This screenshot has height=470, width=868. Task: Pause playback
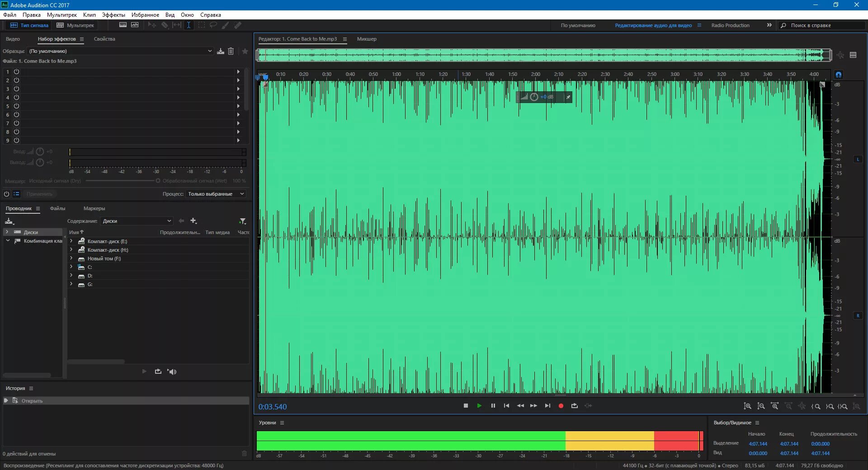pyautogui.click(x=493, y=406)
